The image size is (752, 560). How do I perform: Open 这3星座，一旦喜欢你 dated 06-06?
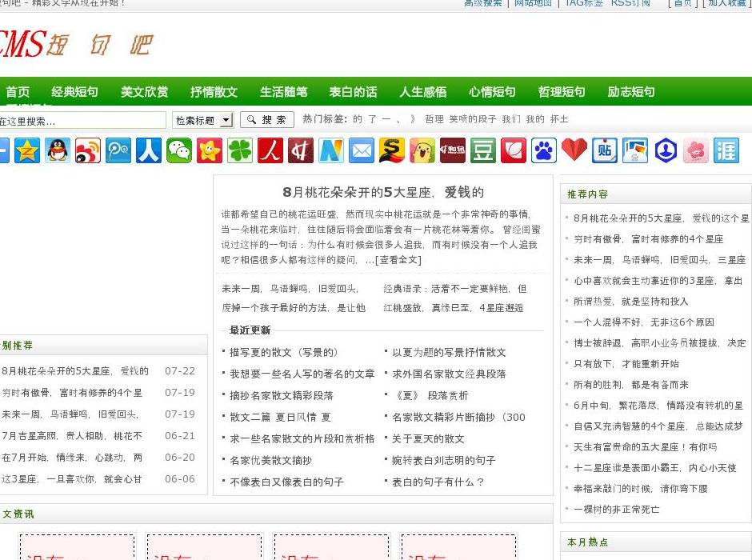72,479
